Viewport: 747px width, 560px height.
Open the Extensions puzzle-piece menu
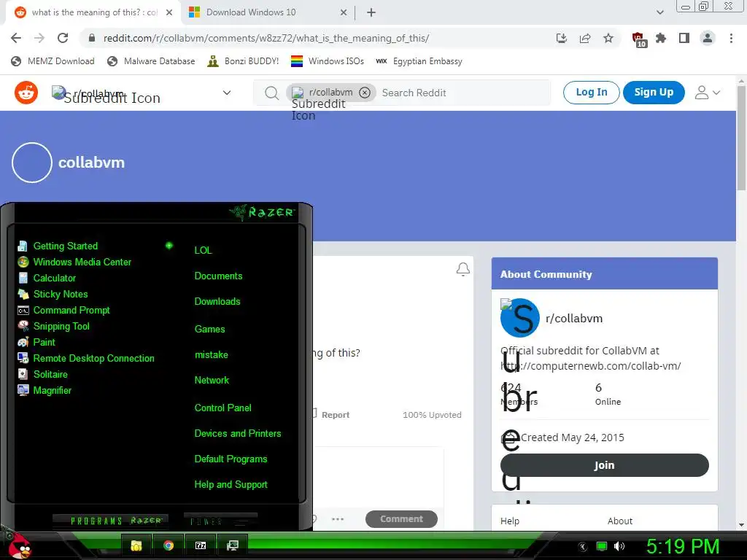coord(661,38)
